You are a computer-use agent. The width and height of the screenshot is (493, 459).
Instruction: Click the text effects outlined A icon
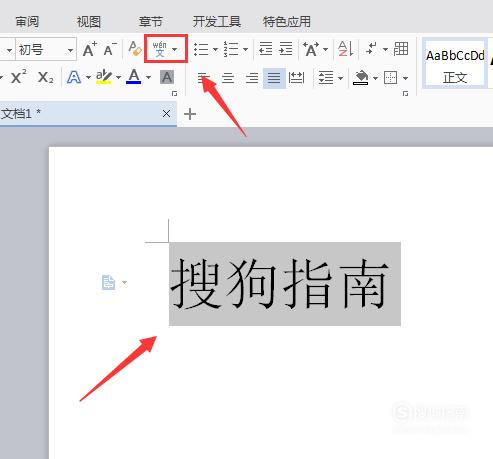click(x=74, y=78)
